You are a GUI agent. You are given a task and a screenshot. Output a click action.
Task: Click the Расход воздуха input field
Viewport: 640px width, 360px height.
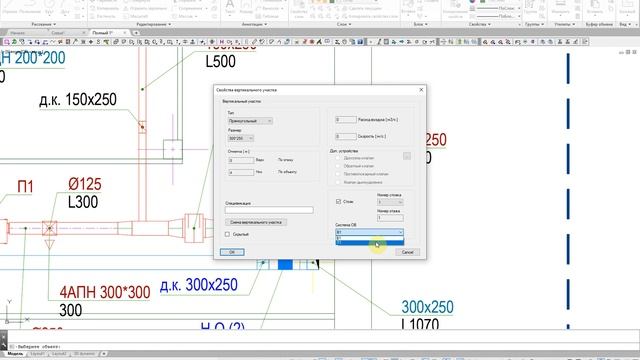(x=346, y=120)
